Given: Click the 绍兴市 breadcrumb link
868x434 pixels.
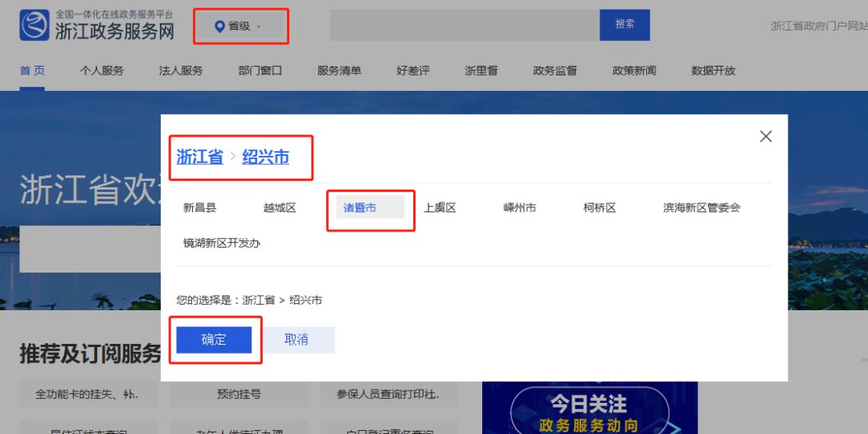Looking at the screenshot, I should coord(266,158).
